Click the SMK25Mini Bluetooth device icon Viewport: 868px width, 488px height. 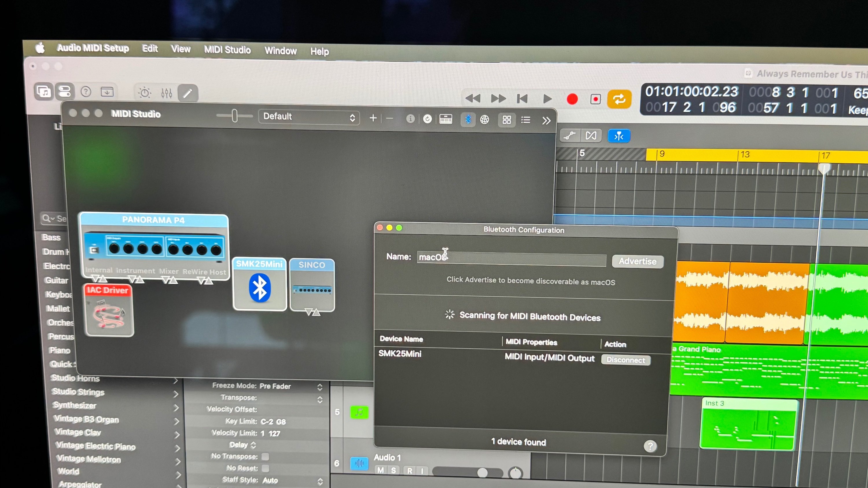260,287
